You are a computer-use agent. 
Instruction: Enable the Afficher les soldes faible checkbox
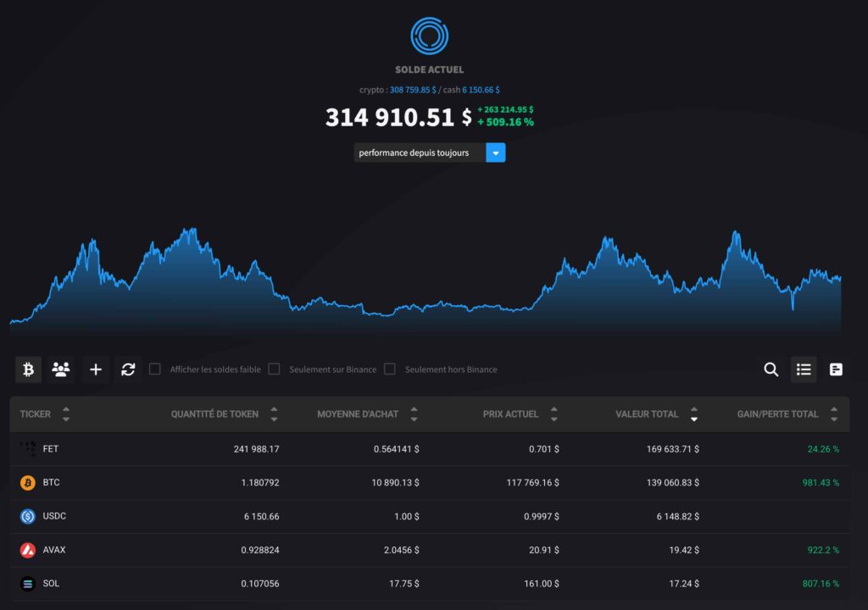155,369
